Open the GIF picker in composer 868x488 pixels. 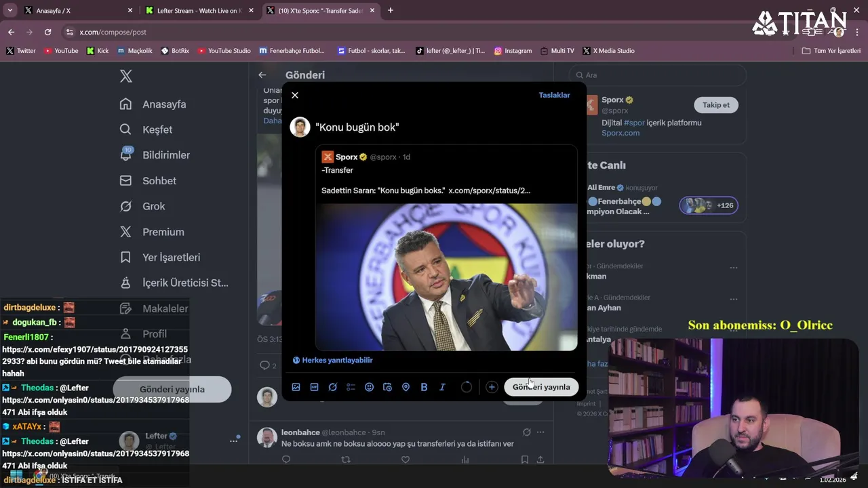[314, 387]
